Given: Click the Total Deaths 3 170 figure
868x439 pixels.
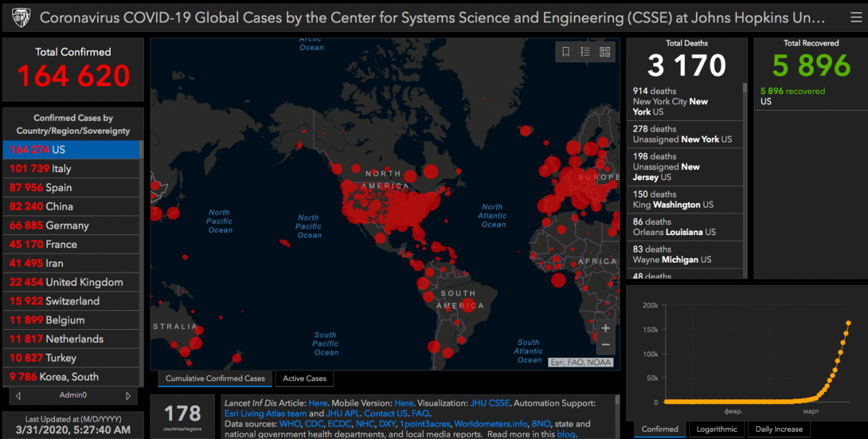Looking at the screenshot, I should (686, 66).
